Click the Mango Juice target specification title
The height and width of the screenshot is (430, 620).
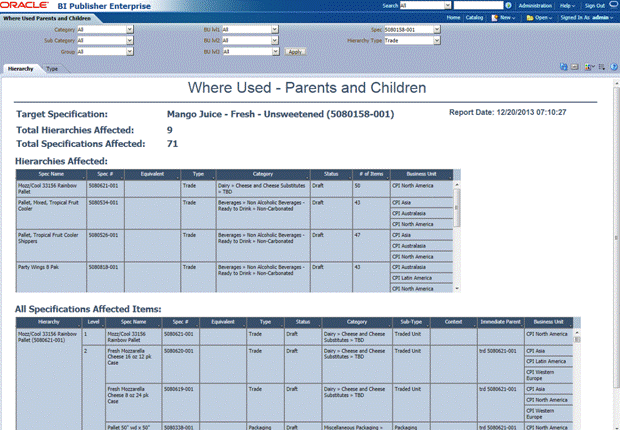tap(280, 114)
